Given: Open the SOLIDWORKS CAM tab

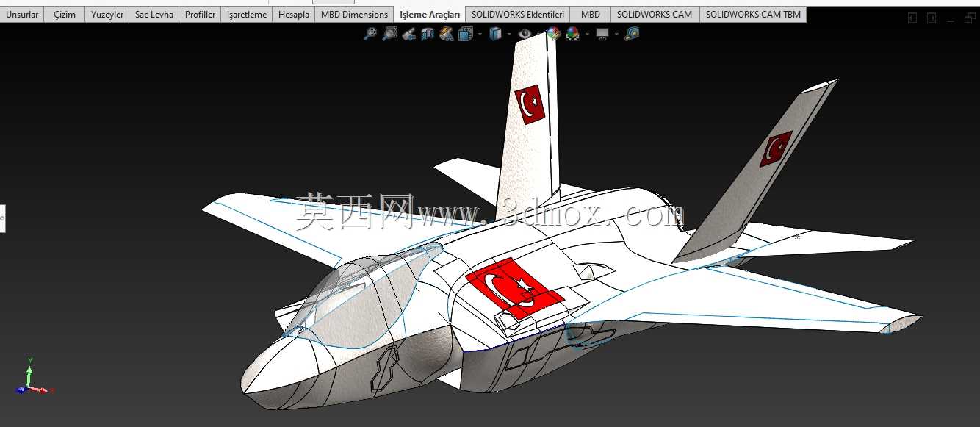Looking at the screenshot, I should (x=655, y=14).
